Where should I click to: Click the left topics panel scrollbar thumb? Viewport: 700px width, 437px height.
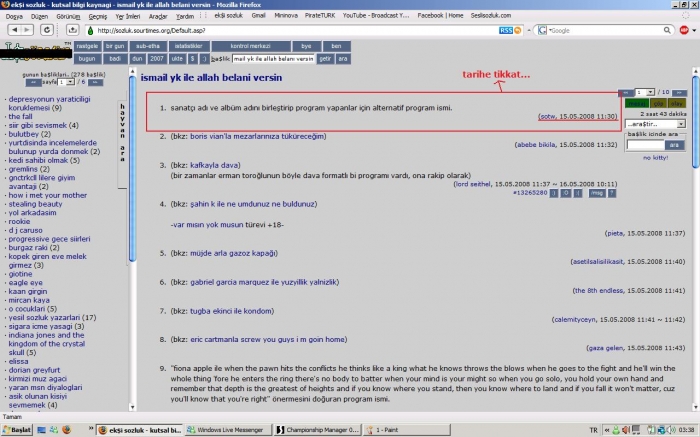coord(132,169)
